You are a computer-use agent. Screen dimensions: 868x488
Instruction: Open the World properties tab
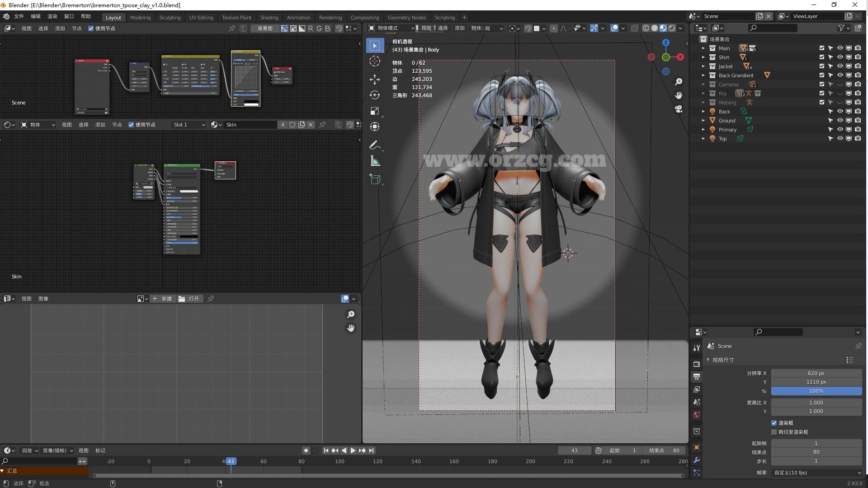tap(697, 415)
